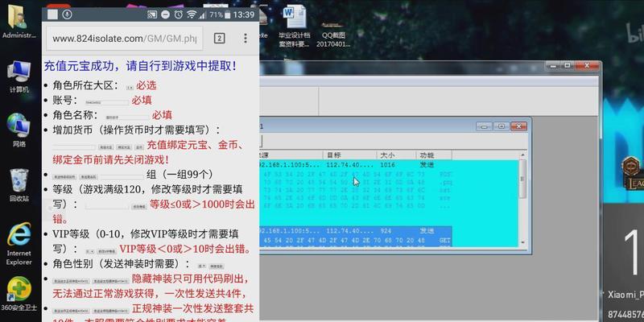Click the 发送 cell in the 1016 row

pos(427,165)
